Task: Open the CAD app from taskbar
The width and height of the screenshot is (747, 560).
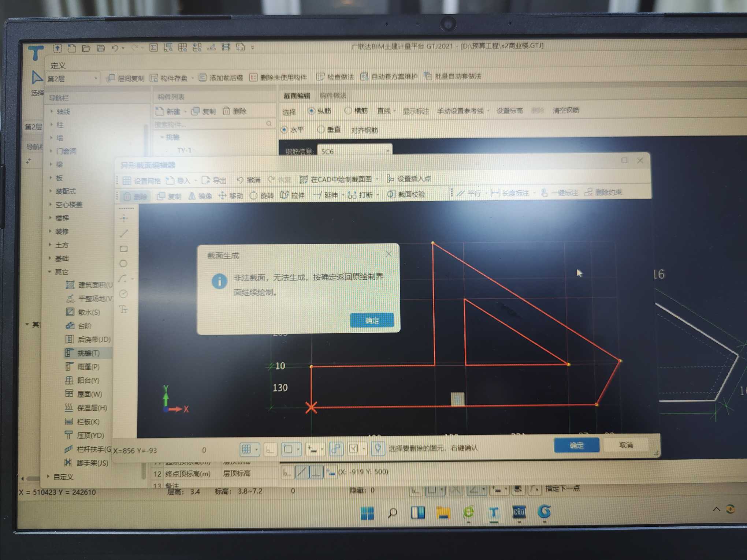Action: pos(519,512)
